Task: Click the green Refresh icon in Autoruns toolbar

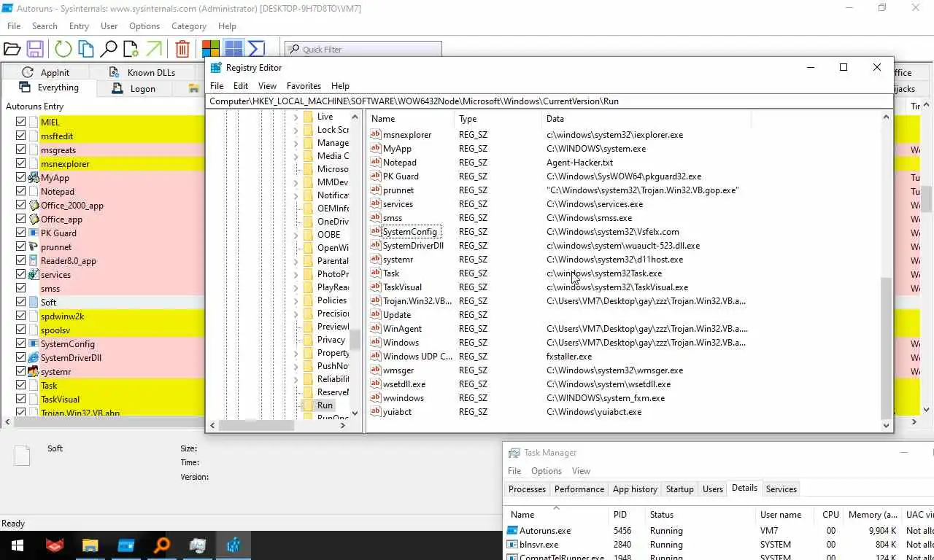Action: [x=63, y=49]
